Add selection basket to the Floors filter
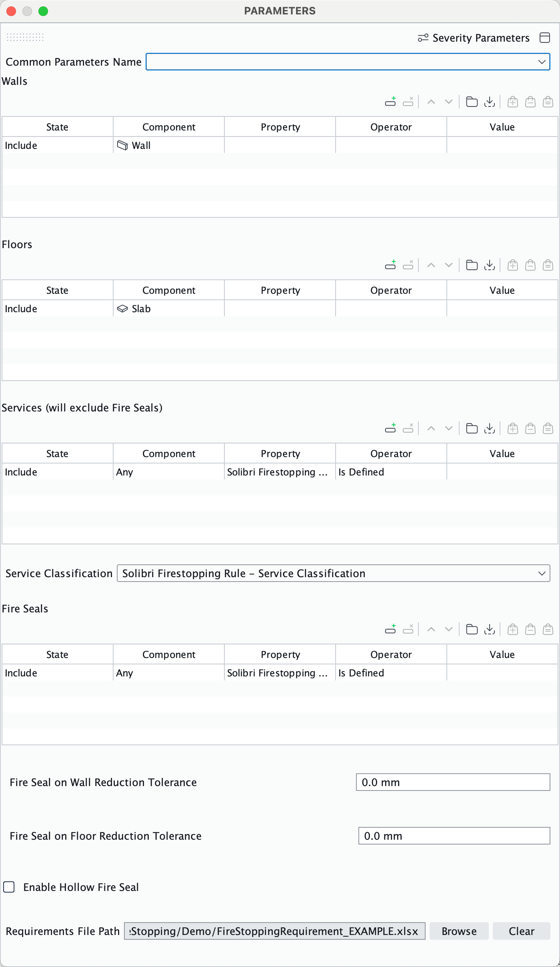 (513, 265)
